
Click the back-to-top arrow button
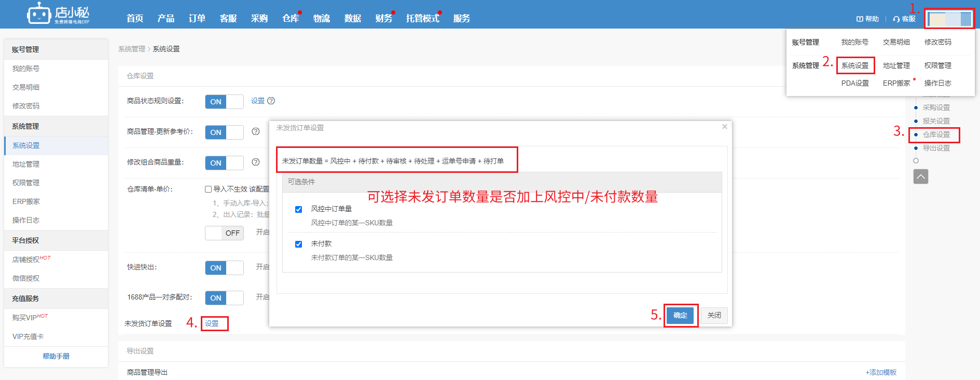[x=921, y=177]
